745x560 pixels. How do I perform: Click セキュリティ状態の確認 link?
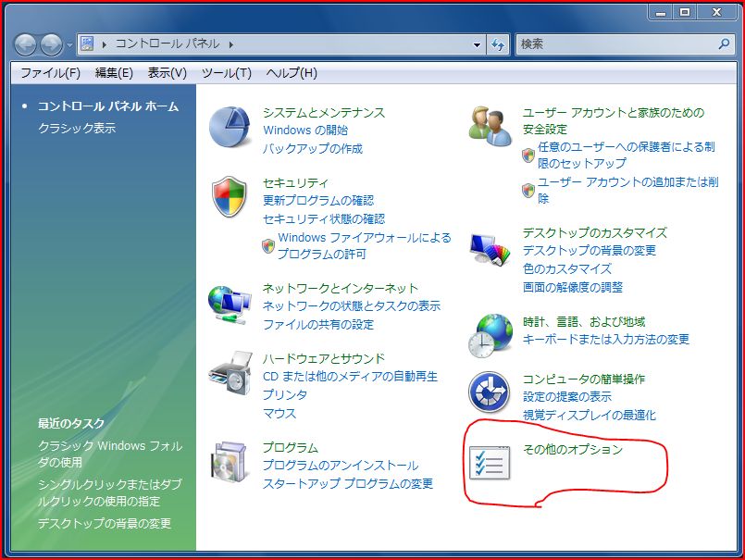point(324,219)
